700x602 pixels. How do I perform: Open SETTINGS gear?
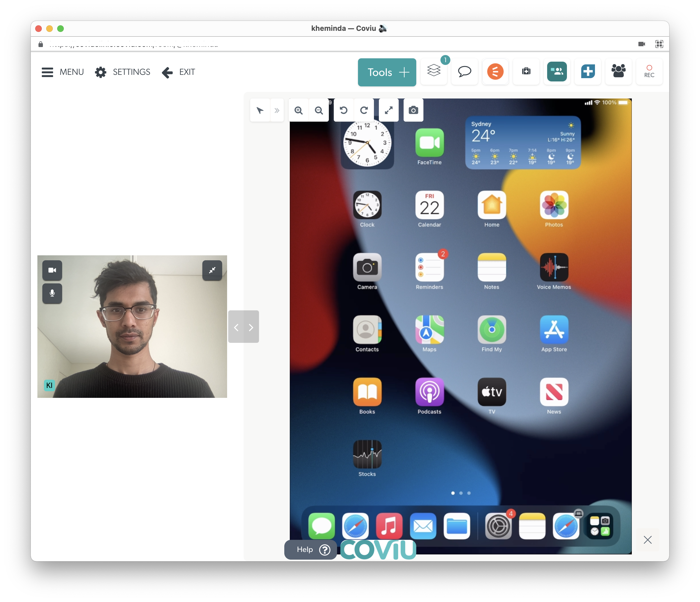122,72
